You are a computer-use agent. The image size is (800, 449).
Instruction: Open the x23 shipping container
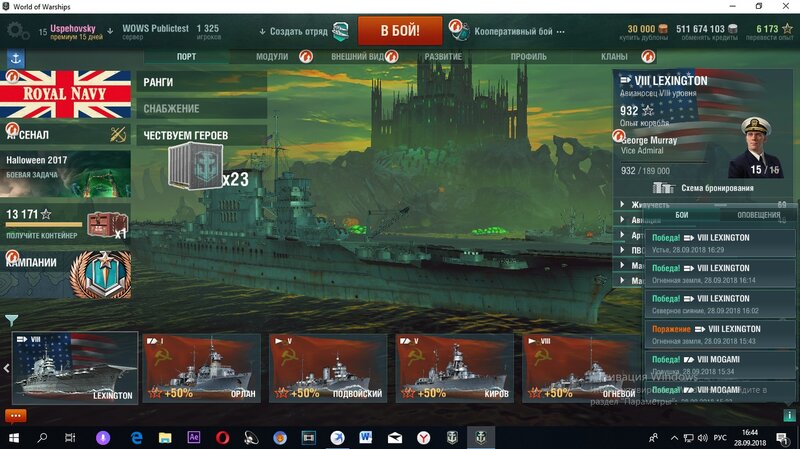coord(195,166)
